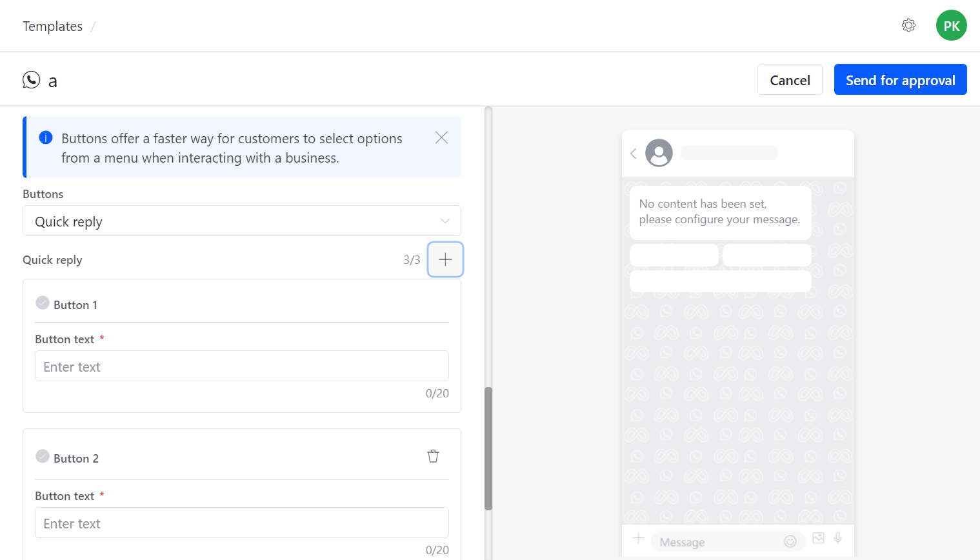Click the Message field in preview
The width and height of the screenshot is (980, 560).
click(x=728, y=542)
